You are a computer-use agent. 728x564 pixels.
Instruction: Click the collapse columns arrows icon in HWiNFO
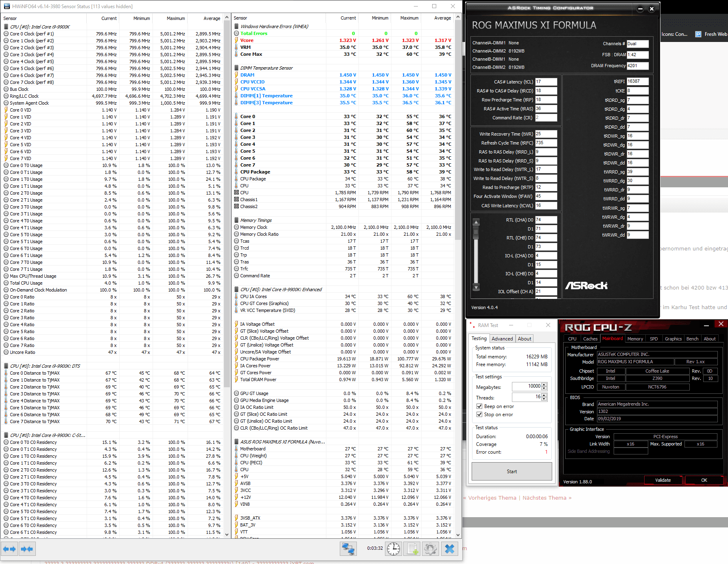27,549
